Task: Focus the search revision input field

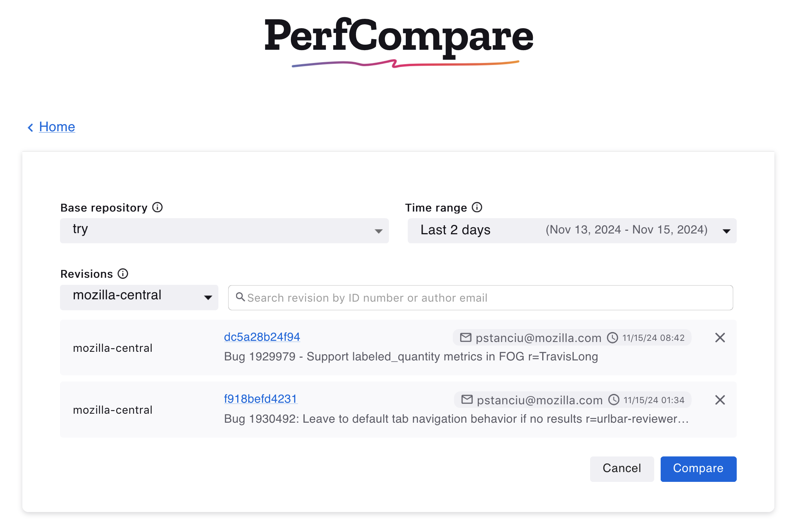Action: [x=486, y=298]
